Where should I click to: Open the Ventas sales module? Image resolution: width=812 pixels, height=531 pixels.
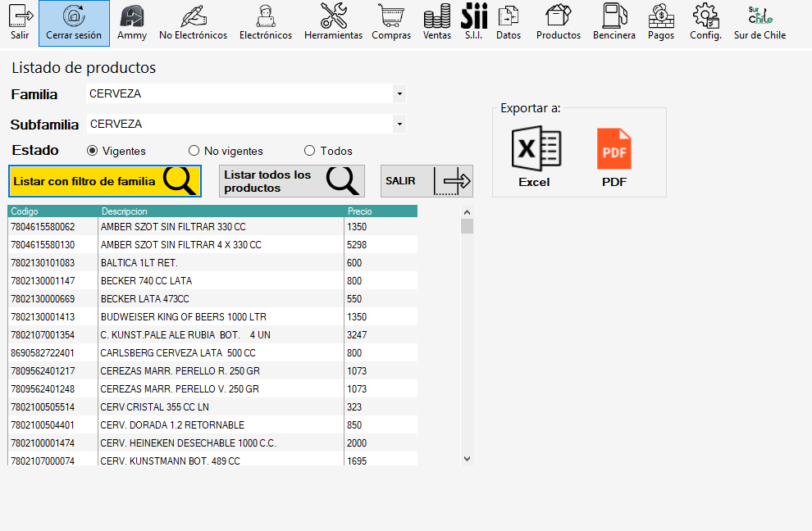coord(437,23)
